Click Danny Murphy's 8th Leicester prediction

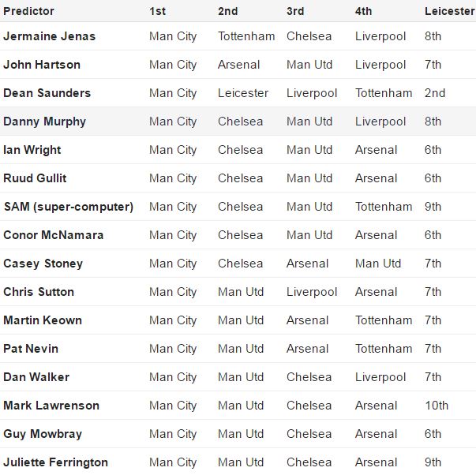[x=433, y=122]
